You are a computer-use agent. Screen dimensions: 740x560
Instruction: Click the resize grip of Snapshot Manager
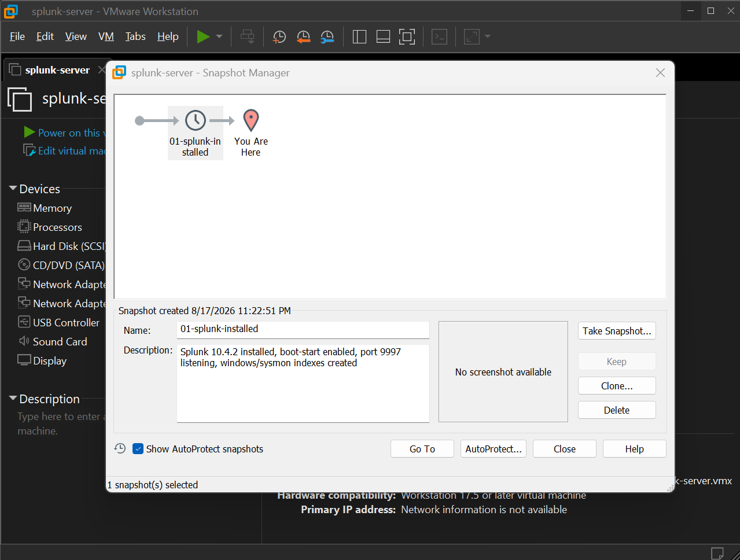[x=671, y=488]
